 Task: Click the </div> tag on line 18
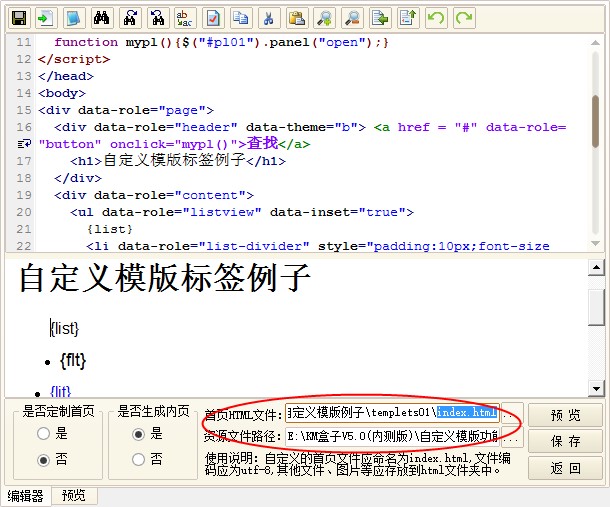pyautogui.click(x=78, y=178)
